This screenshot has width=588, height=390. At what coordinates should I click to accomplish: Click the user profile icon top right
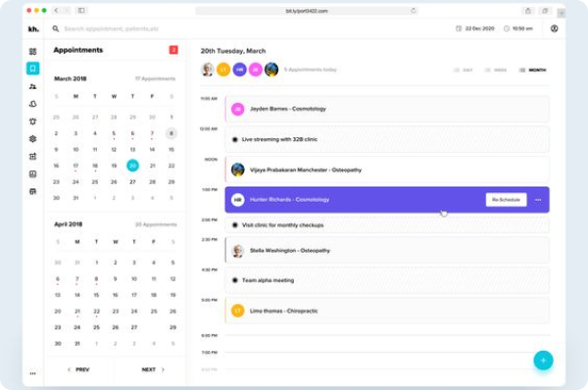(x=555, y=28)
